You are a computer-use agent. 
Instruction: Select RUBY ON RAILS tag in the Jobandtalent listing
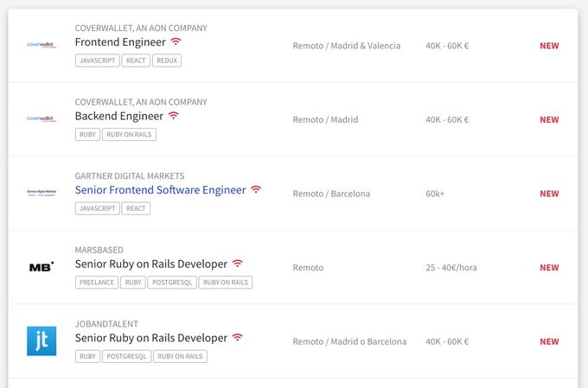coord(180,356)
